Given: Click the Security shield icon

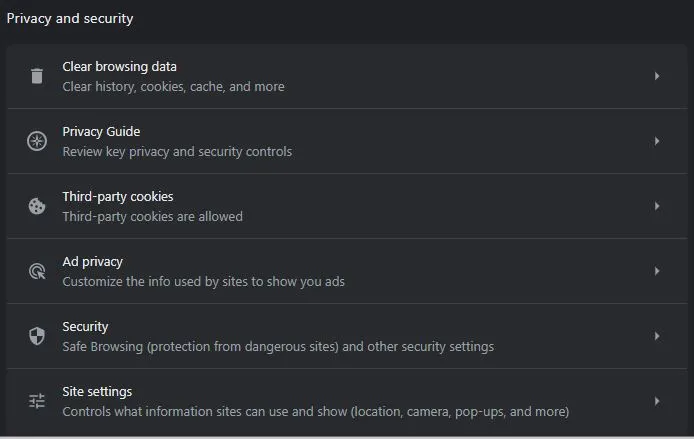Looking at the screenshot, I should point(37,336).
